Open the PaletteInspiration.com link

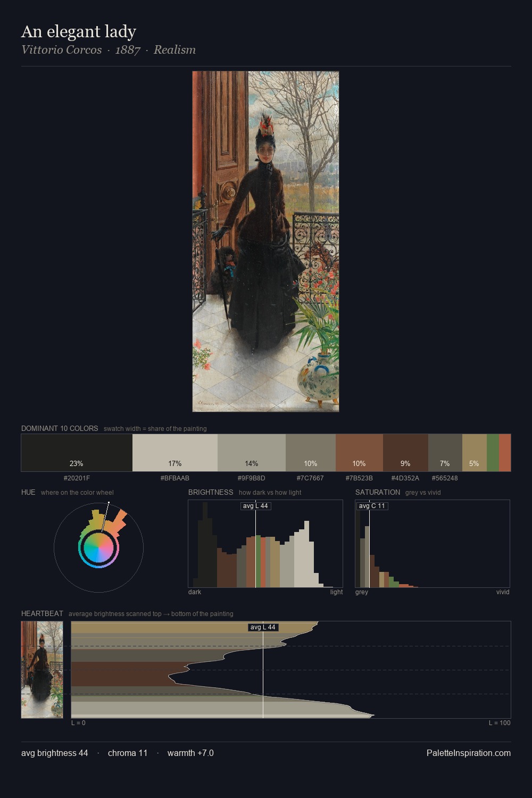[469, 753]
